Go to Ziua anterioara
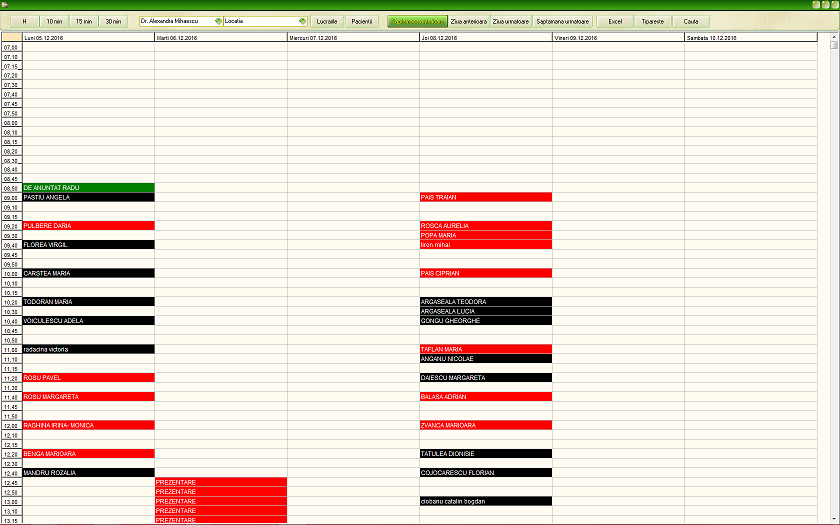Image resolution: width=840 pixels, height=525 pixels. click(469, 21)
